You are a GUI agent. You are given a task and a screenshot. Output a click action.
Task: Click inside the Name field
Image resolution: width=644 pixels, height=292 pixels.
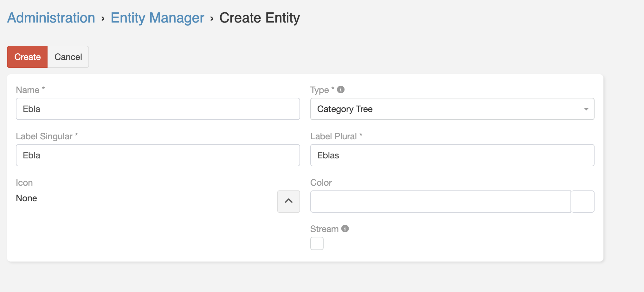point(158,109)
